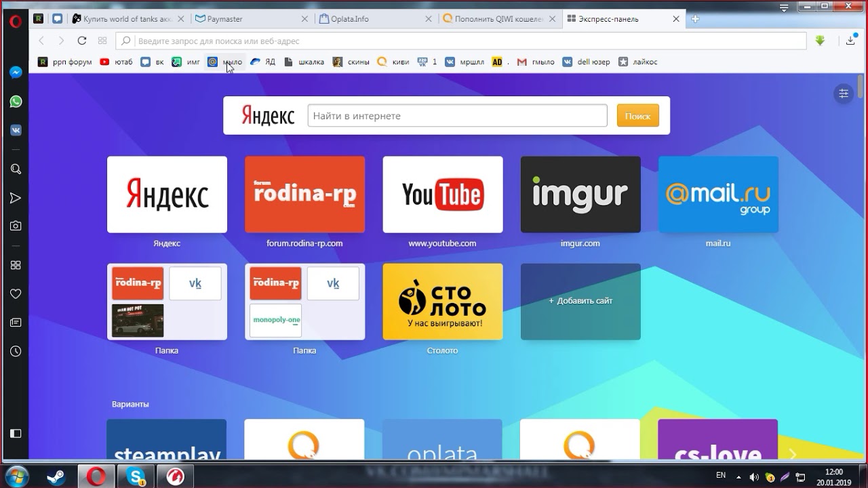Viewport: 868px width, 488px height.
Task: Switch to the Oplata.Info tab
Action: [x=375, y=19]
